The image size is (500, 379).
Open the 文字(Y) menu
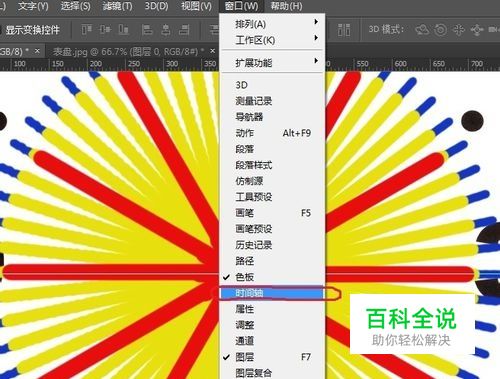tap(33, 6)
